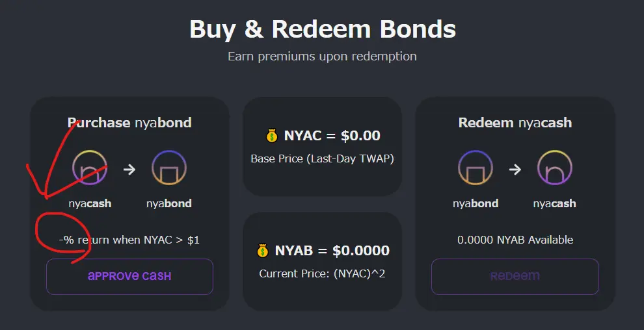
Task: Click the nyabond icon in the Redeem card
Action: coord(476,169)
